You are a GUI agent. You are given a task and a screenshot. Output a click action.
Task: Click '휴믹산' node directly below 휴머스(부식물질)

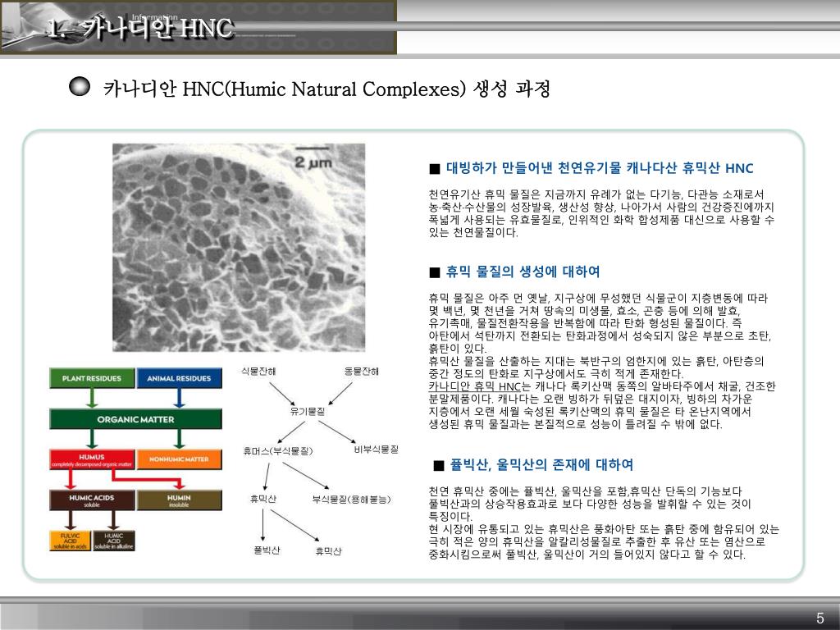tap(263, 499)
